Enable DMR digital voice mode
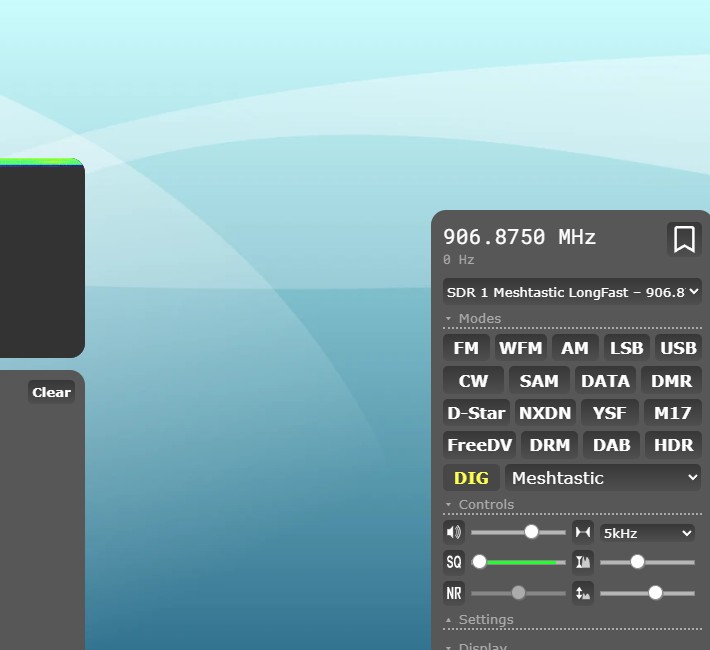Viewport: 710px width, 650px height. 672,380
